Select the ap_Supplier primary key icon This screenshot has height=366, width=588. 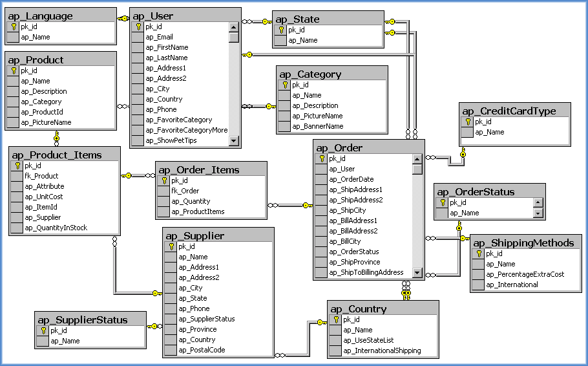(171, 246)
